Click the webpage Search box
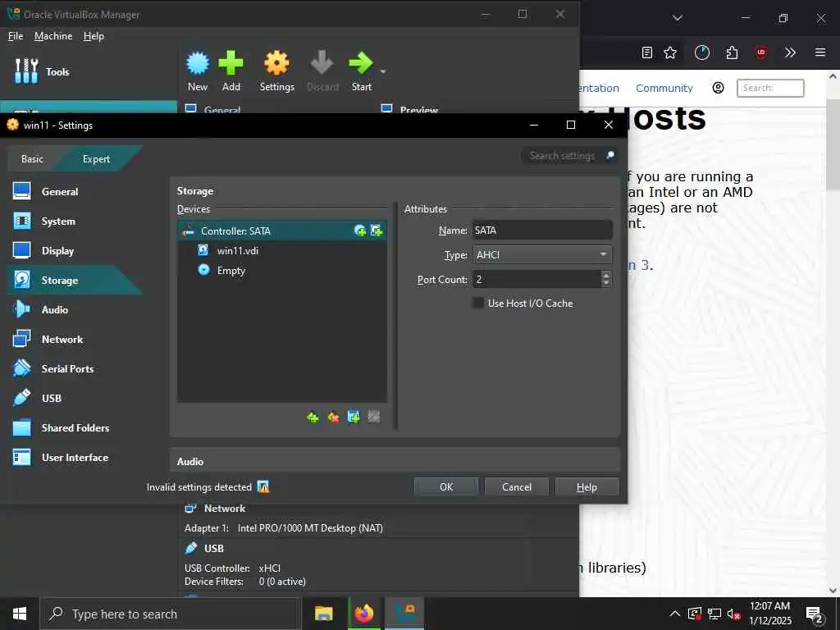This screenshot has height=630, width=840. pos(770,88)
